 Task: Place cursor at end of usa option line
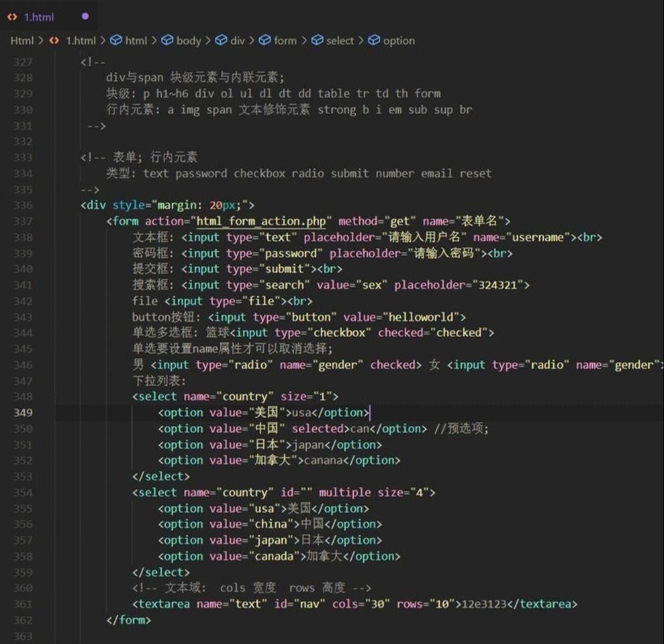pyautogui.click(x=371, y=413)
